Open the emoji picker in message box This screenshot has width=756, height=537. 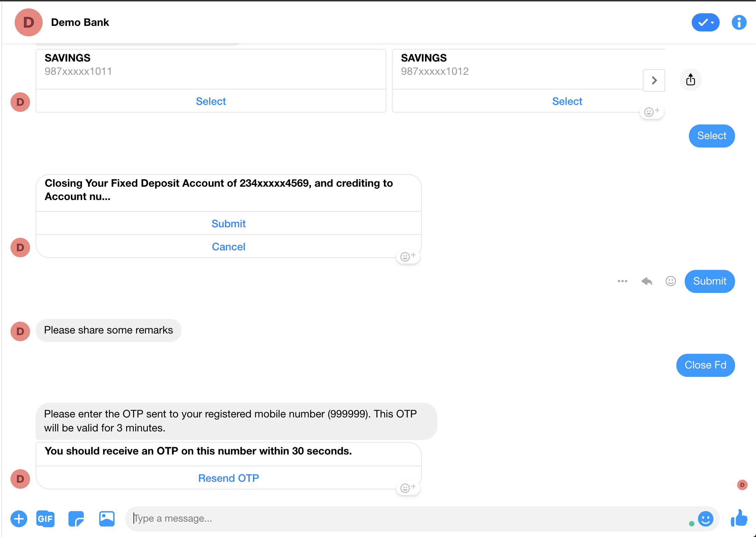tap(705, 518)
